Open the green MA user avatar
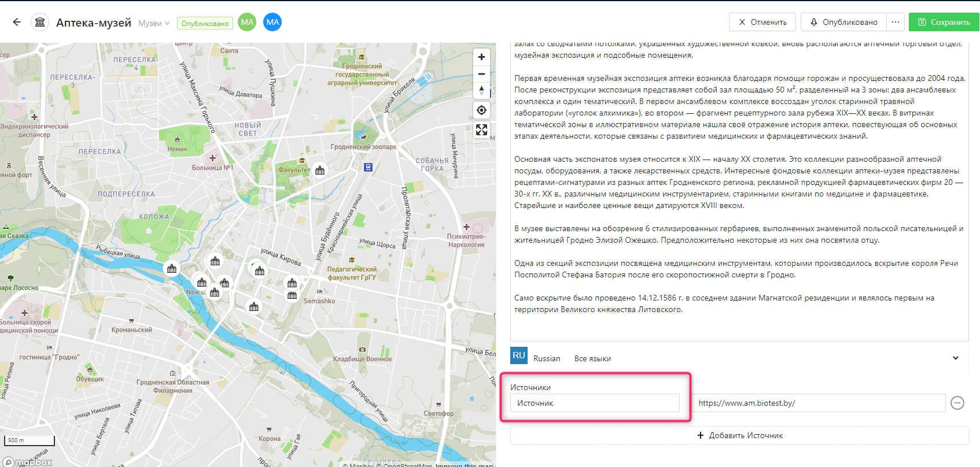The width and height of the screenshot is (980, 467). [247, 22]
